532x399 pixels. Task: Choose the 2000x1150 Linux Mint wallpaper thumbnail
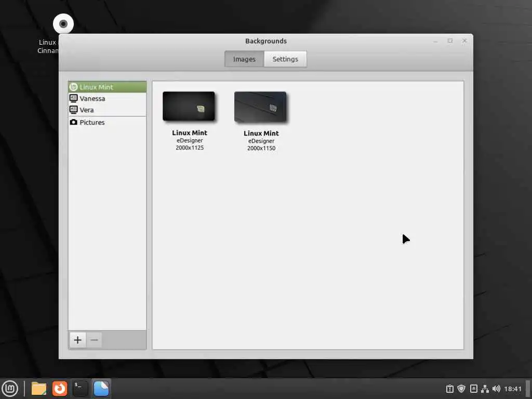coord(260,107)
